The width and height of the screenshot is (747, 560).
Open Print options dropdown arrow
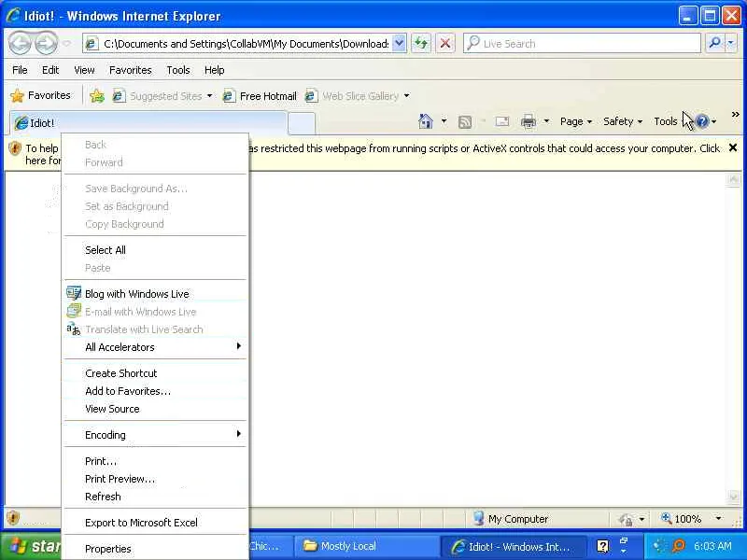pos(546,121)
